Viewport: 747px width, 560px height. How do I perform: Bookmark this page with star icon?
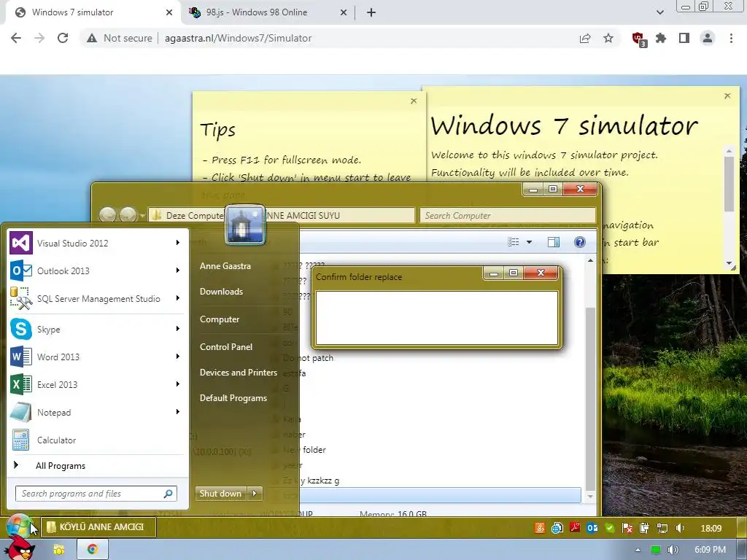[608, 38]
